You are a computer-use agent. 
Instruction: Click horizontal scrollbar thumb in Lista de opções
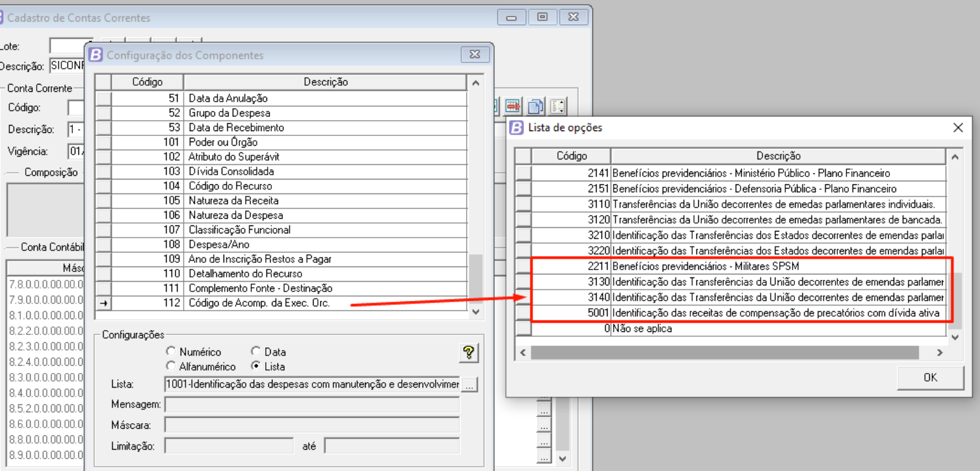tap(725, 352)
